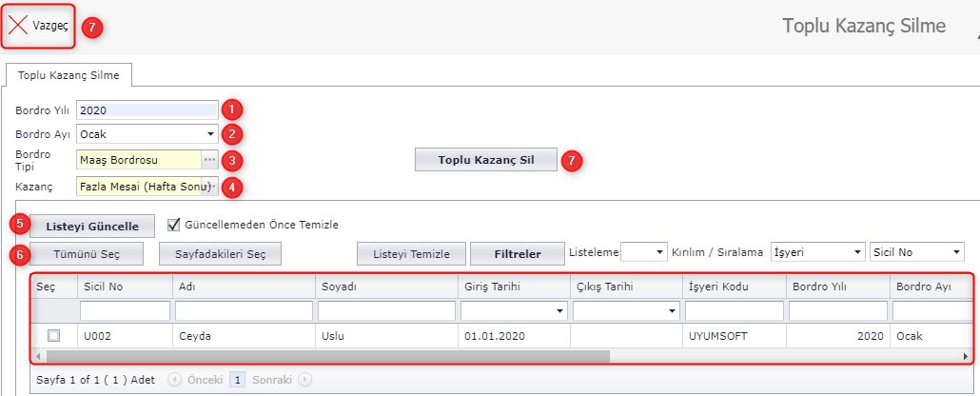The image size is (980, 396).
Task: Go to next page with Sonraki arrow
Action: pyautogui.click(x=304, y=379)
